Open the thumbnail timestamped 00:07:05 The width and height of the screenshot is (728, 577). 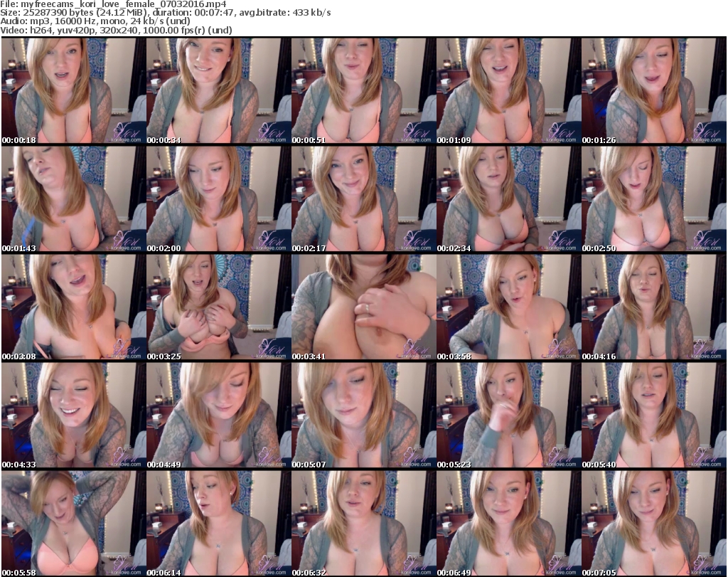653,522
